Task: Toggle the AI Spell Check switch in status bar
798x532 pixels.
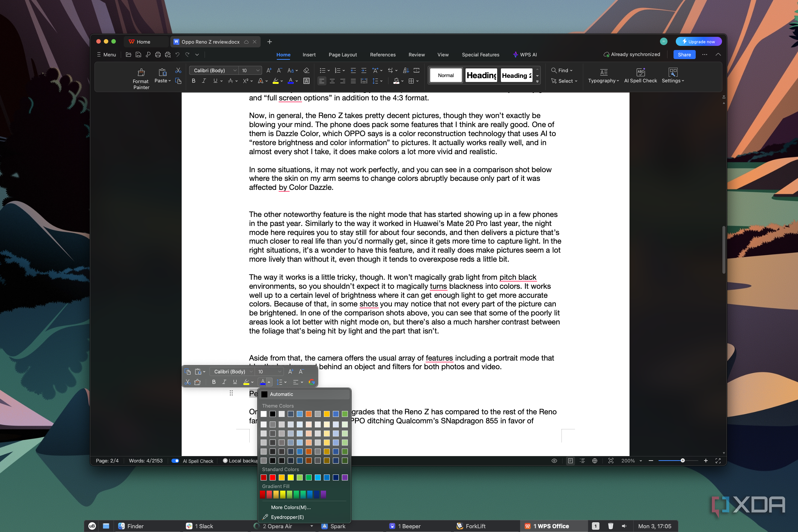Action: click(175, 461)
